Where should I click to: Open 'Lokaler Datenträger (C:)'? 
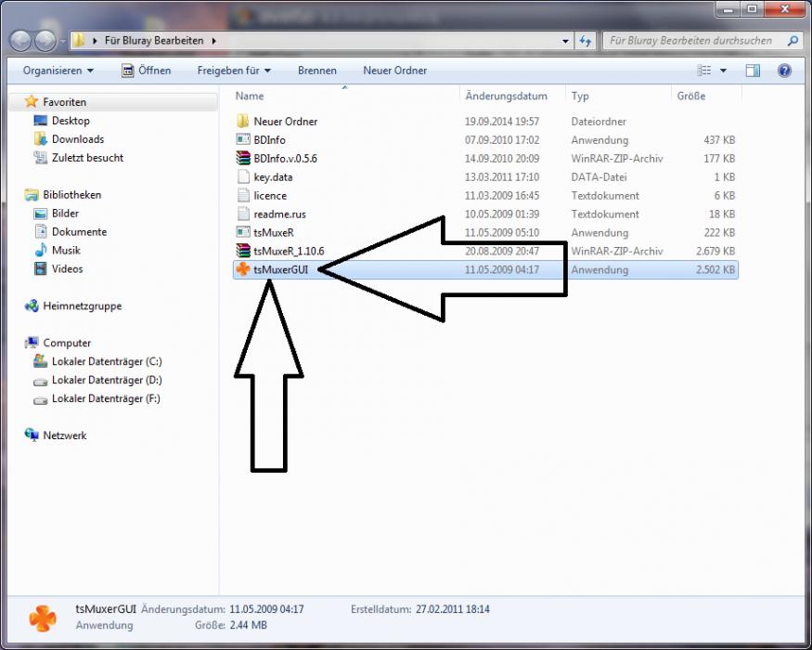[x=107, y=361]
